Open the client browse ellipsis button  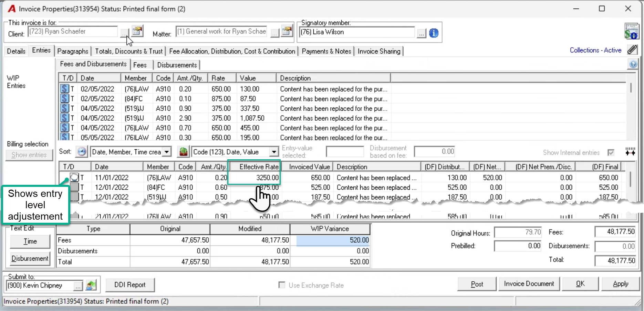tap(124, 33)
